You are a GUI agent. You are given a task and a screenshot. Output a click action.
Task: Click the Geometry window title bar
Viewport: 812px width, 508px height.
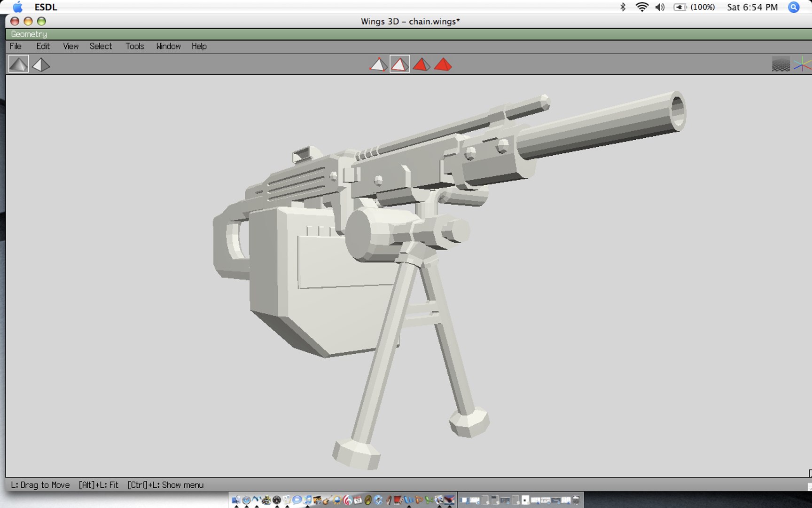pyautogui.click(x=409, y=34)
